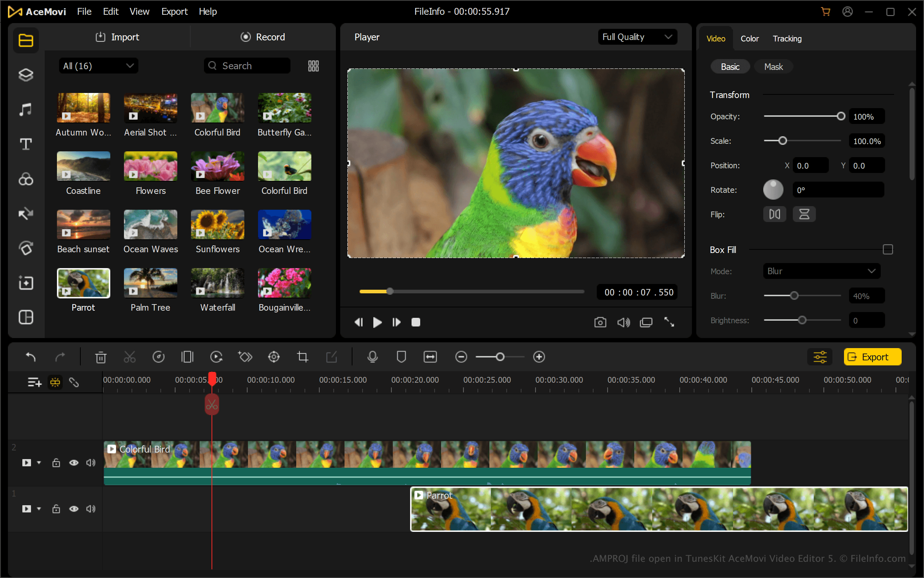The height and width of the screenshot is (578, 924).
Task: Open the Audio library in the sidebar
Action: (x=26, y=109)
